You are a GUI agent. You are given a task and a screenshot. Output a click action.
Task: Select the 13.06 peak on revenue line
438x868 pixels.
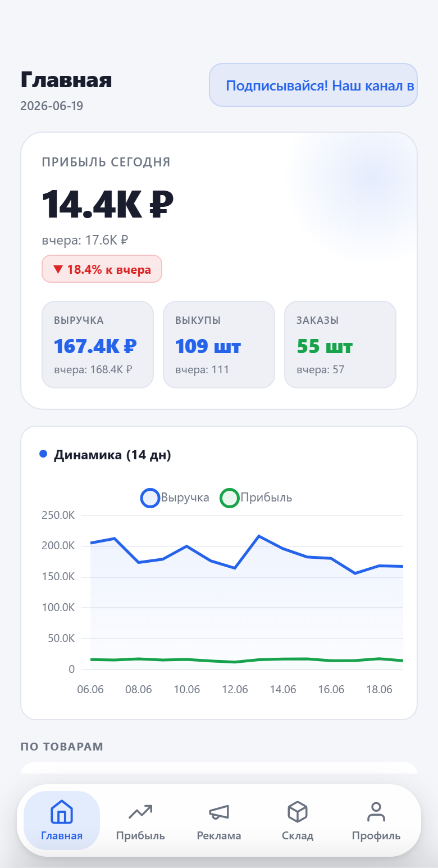click(x=259, y=536)
